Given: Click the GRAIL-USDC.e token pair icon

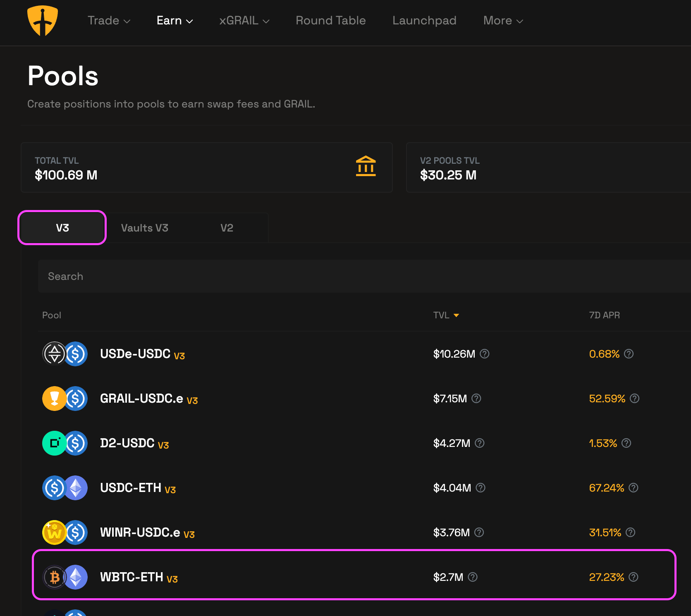Looking at the screenshot, I should [65, 399].
